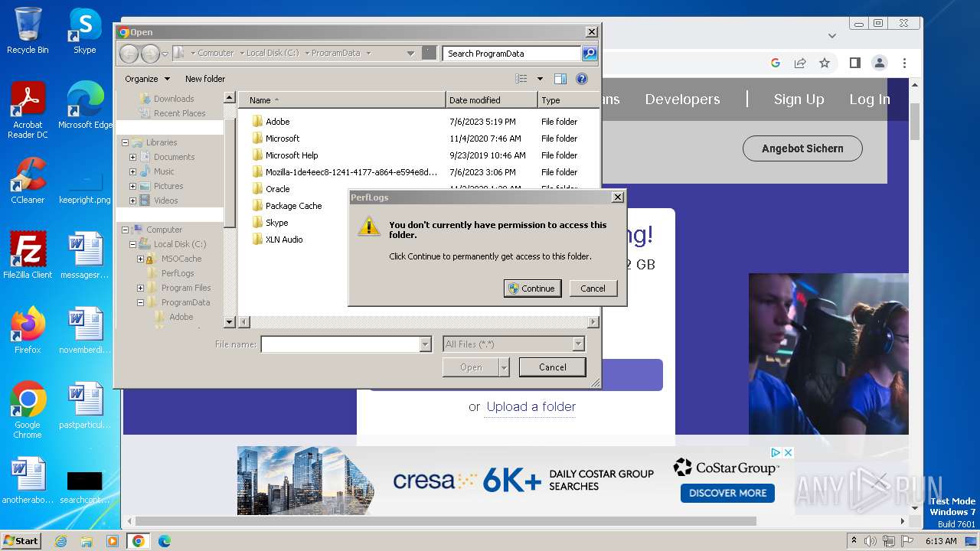Click Chrome share page icon
The image size is (980, 551).
tap(800, 63)
